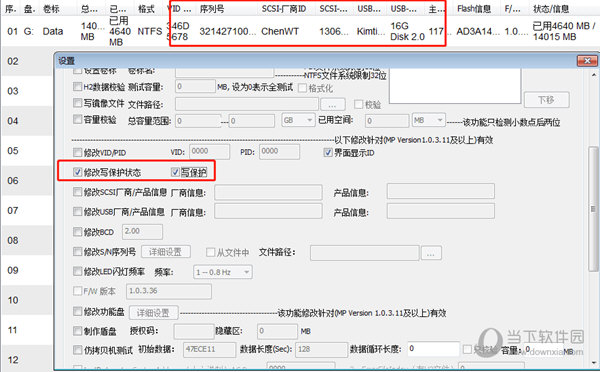
Task: Tick the 格式化 checkbox
Action: [302, 88]
